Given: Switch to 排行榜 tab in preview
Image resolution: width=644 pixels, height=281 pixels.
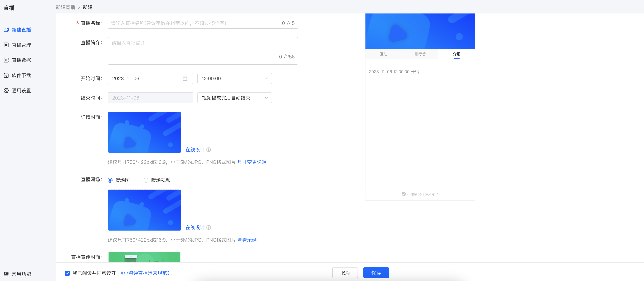Looking at the screenshot, I should tap(420, 54).
